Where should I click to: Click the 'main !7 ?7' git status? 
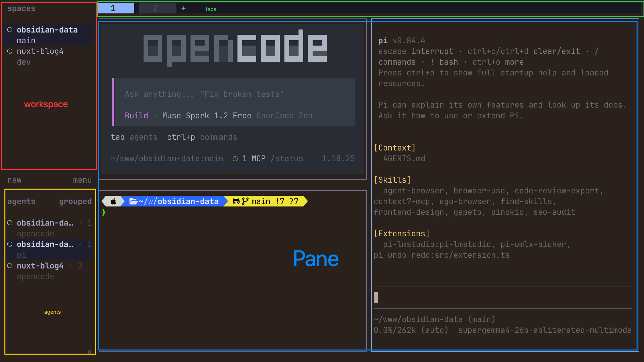(x=275, y=201)
